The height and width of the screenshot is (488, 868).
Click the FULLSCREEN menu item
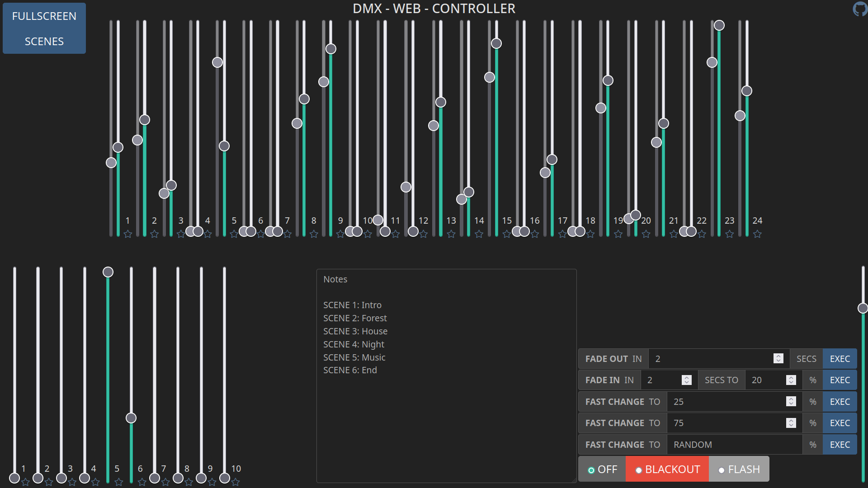(44, 16)
